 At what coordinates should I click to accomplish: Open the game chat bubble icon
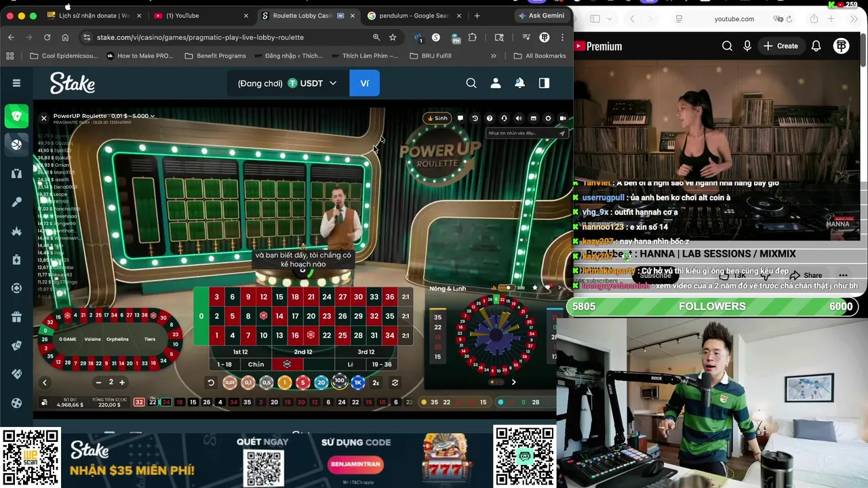click(460, 118)
